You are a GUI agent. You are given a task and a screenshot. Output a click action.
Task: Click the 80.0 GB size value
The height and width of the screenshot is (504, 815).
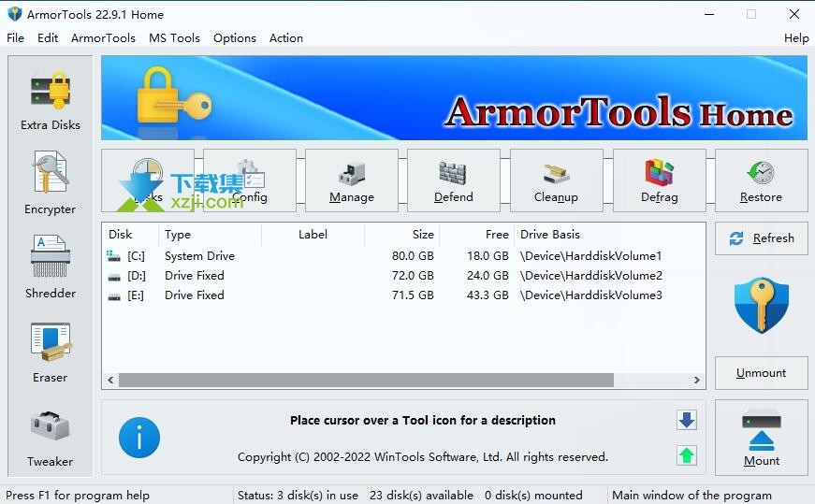[x=413, y=256]
